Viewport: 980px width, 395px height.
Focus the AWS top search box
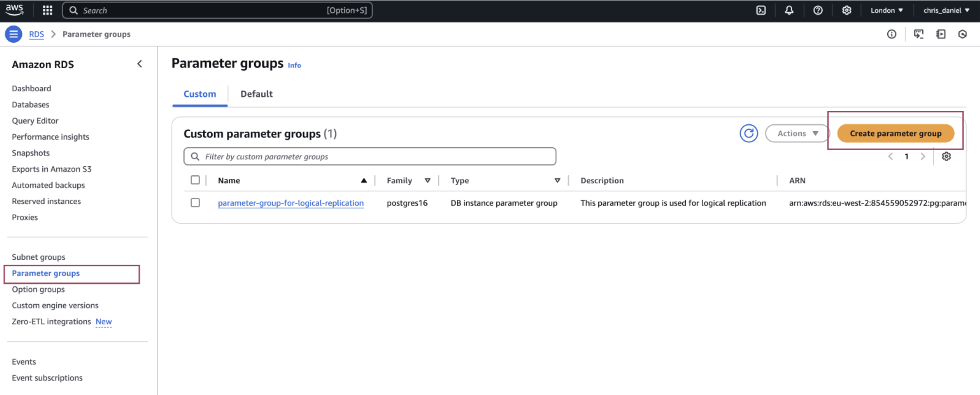point(217,10)
